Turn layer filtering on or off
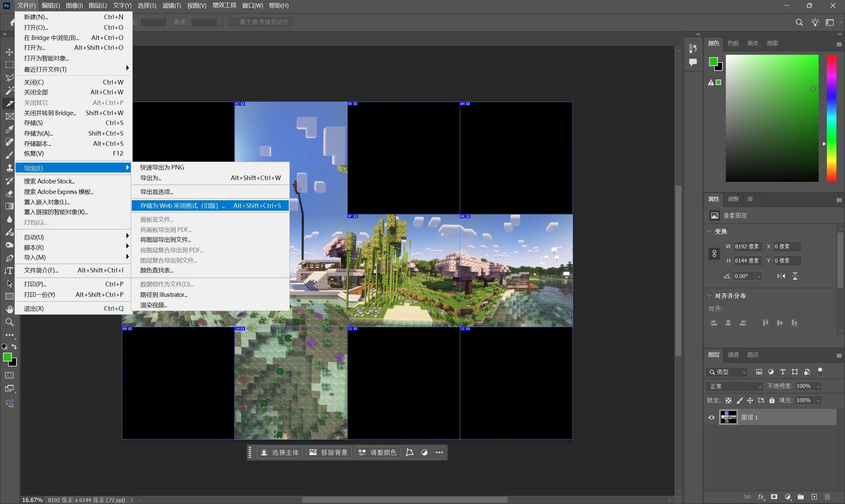 point(820,371)
